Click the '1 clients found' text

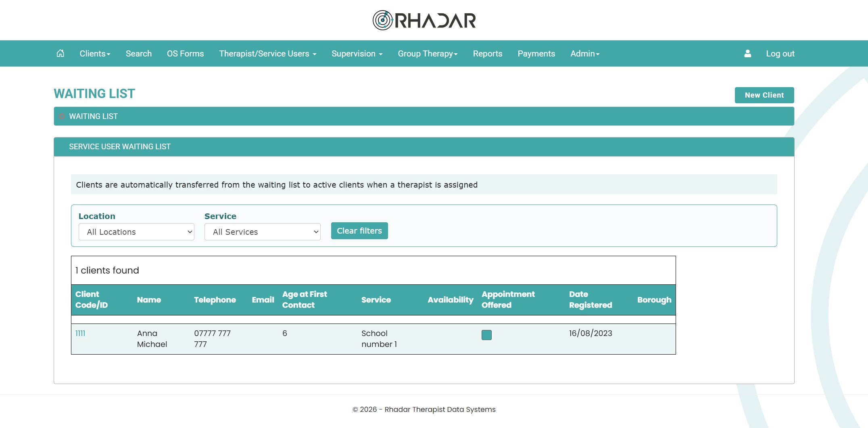pos(107,270)
